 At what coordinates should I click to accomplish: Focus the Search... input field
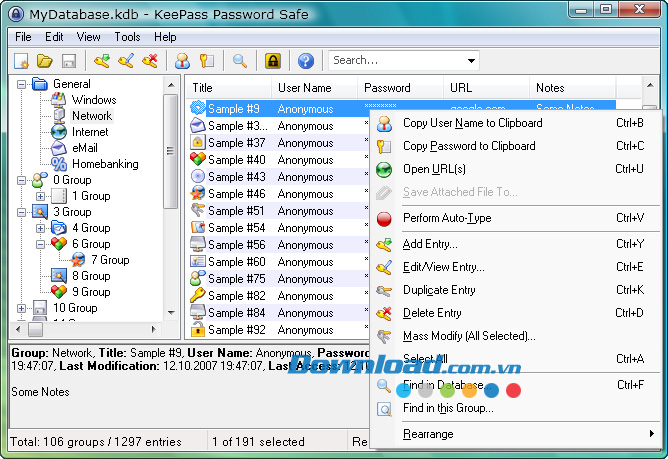point(397,61)
